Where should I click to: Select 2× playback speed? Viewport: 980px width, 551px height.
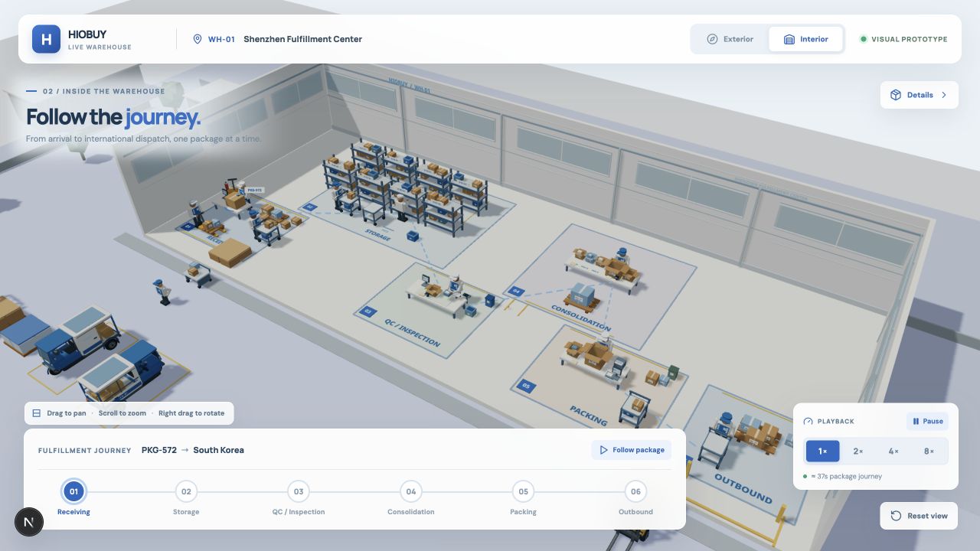pyautogui.click(x=858, y=452)
